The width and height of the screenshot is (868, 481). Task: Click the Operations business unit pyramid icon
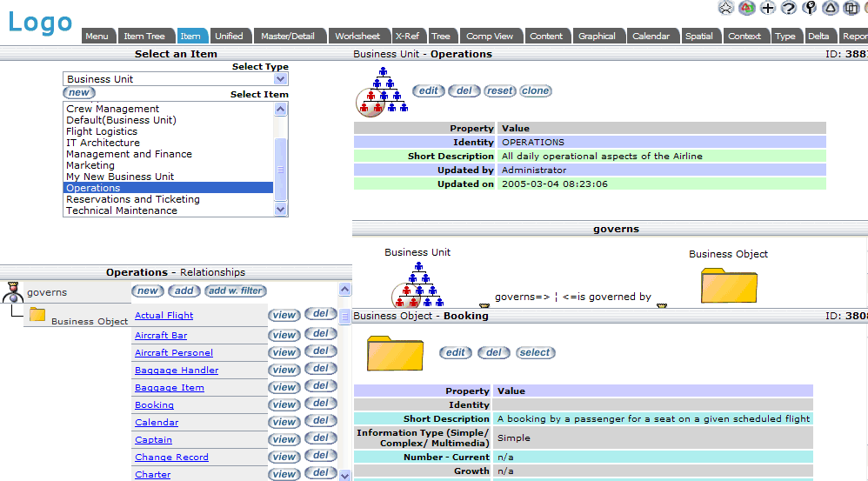383,92
